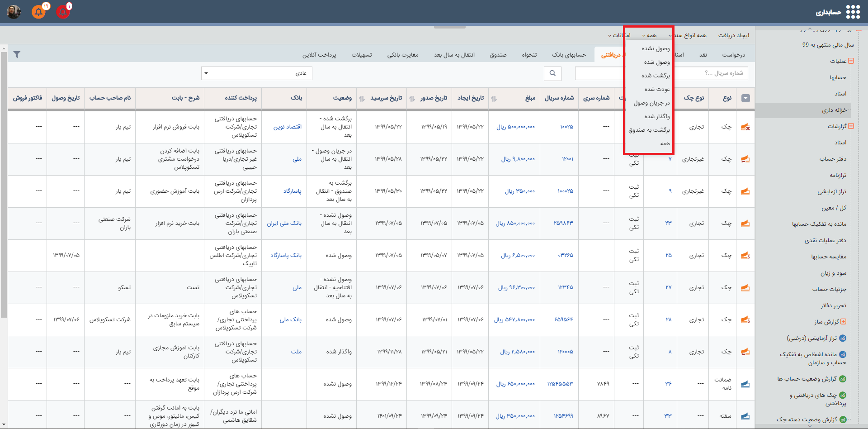Click the cheque icon in the ۶,۵۰۰,۰۰۰ ریال row
This screenshot has height=429, width=868.
coord(745,256)
